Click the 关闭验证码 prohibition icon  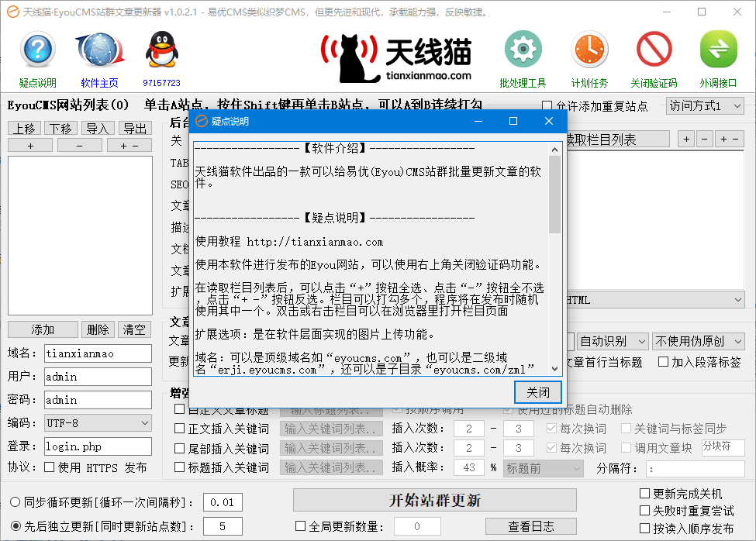[654, 49]
